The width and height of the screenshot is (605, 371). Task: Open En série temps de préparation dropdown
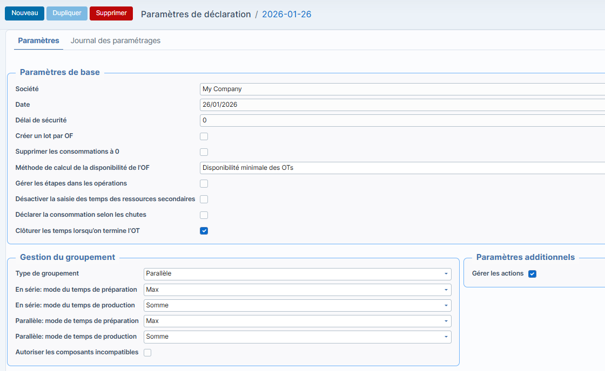point(297,290)
